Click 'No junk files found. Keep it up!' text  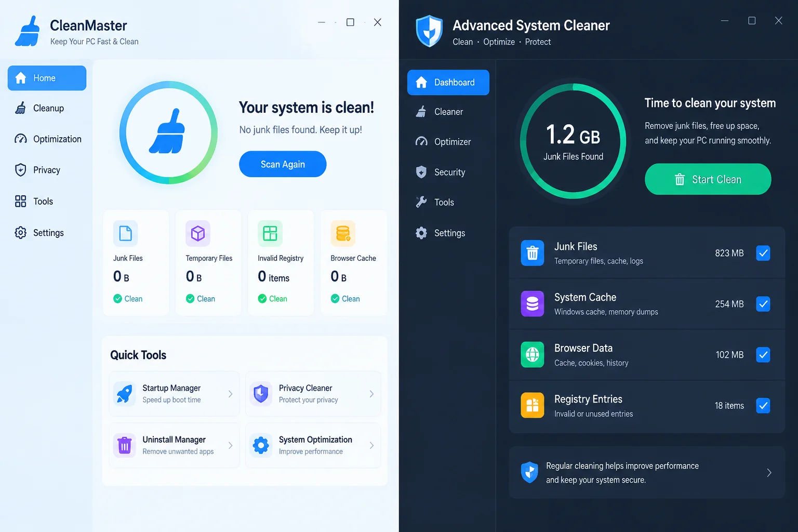pos(301,129)
